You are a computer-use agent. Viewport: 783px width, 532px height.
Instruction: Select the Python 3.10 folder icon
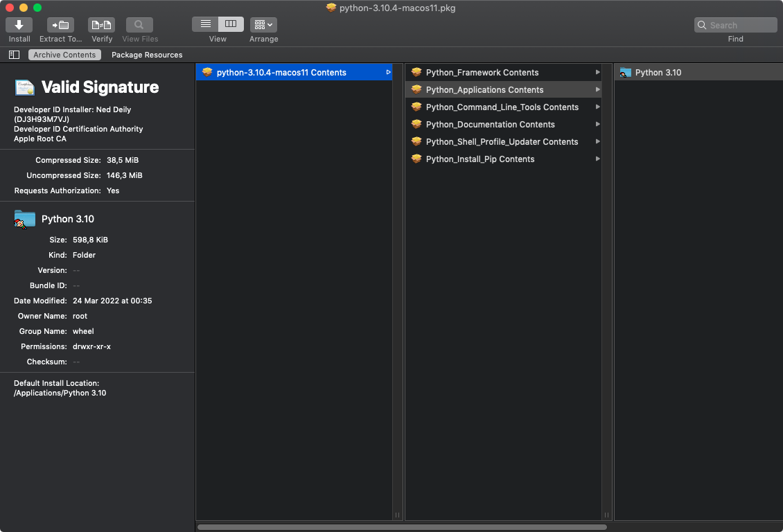(626, 72)
